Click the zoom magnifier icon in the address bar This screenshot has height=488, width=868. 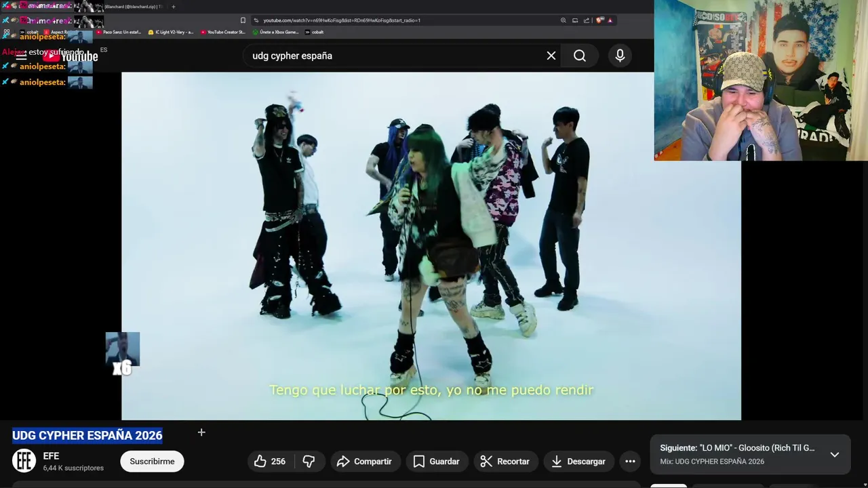(563, 20)
